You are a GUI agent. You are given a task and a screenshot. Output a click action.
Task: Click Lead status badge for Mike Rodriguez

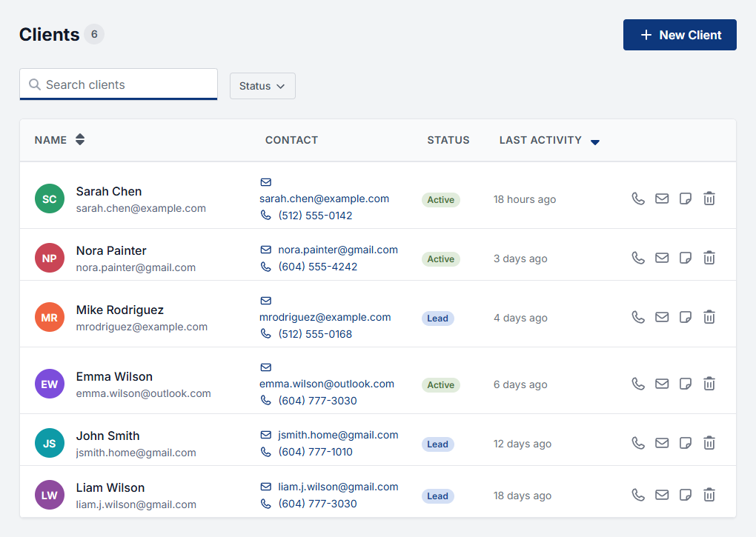pyautogui.click(x=437, y=318)
